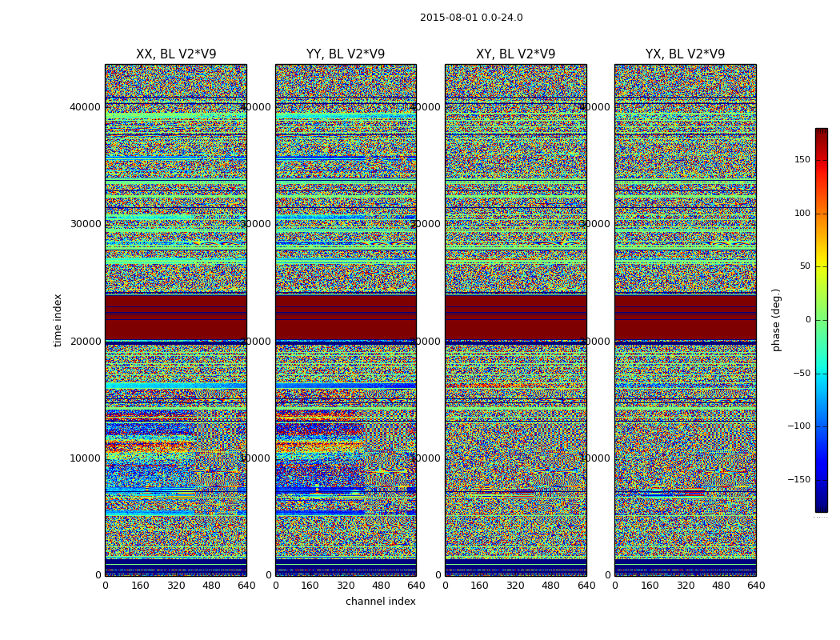Click the YY, BL V2*V9 subplot title

point(346,54)
